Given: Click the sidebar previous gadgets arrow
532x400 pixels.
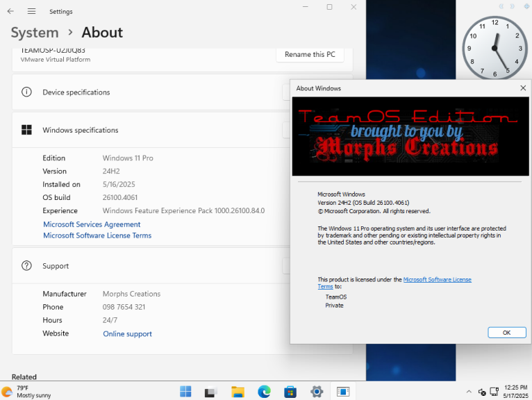Looking at the screenshot, I should (501, 6).
